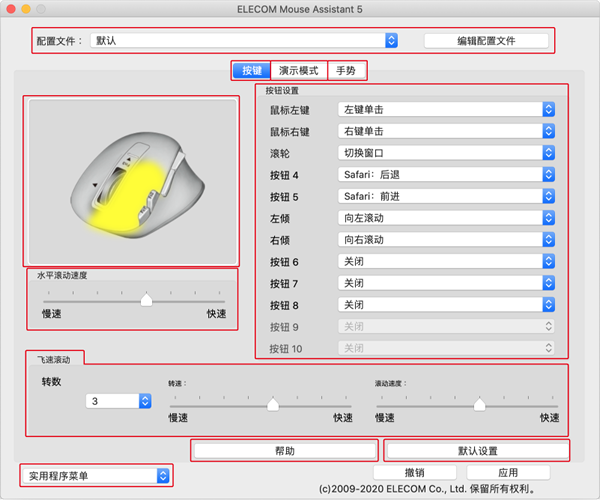
Task: Switch to the 手势 tab
Action: tap(346, 71)
